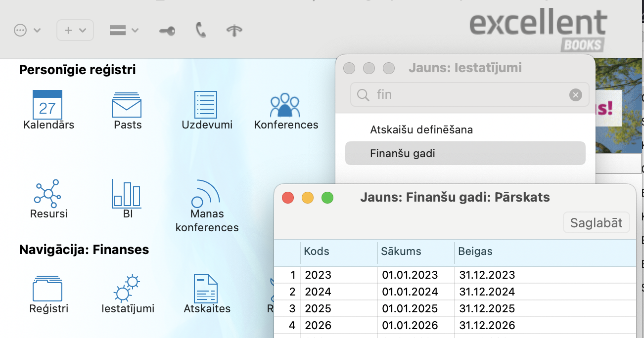Open the Iestatījumi gears icon

point(127,288)
